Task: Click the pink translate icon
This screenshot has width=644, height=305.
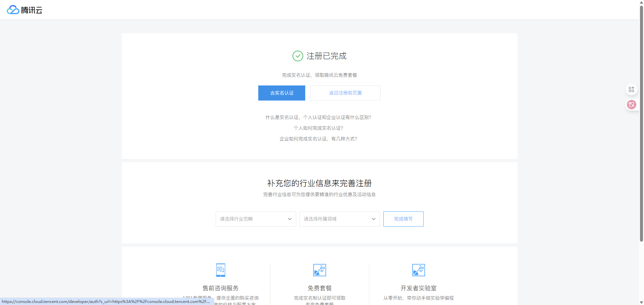Action: pyautogui.click(x=631, y=105)
